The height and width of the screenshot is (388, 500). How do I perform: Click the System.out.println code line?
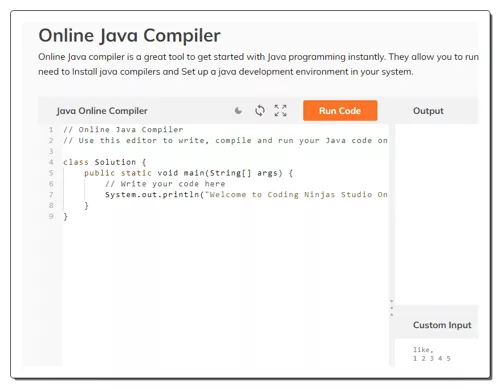pyautogui.click(x=246, y=195)
